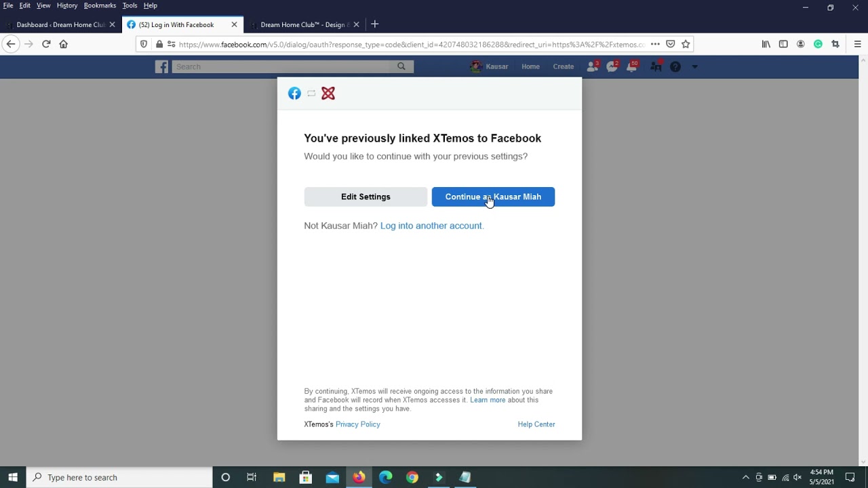The width and height of the screenshot is (868, 488).
Task: Open the Facebook Create link
Action: 564,66
